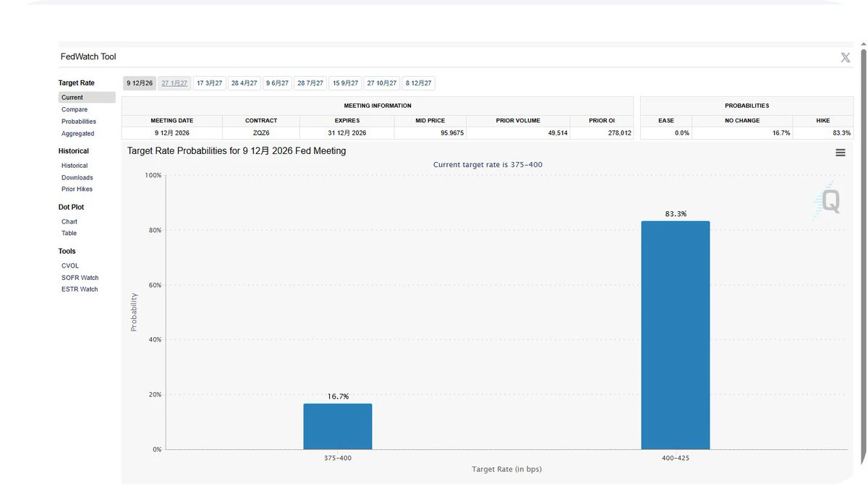This screenshot has width=868, height=486.
Task: Open the 17 3月27 meeting tab
Action: (210, 83)
